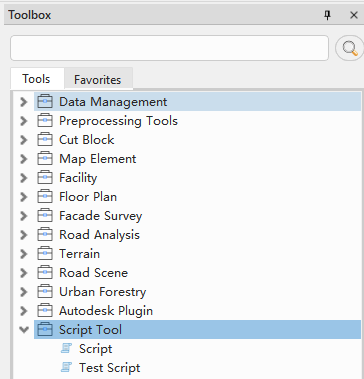Switch to the Favorites tab
This screenshot has height=379, width=364.
(x=98, y=80)
